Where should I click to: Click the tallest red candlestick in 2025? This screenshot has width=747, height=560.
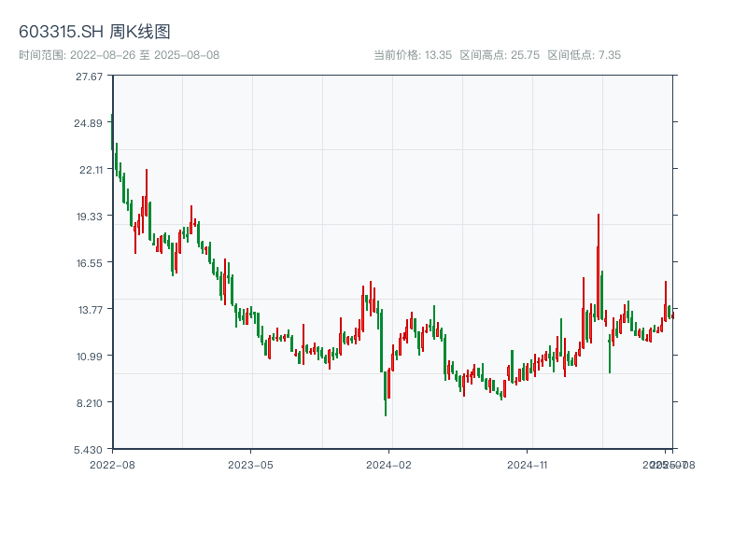pos(599,267)
